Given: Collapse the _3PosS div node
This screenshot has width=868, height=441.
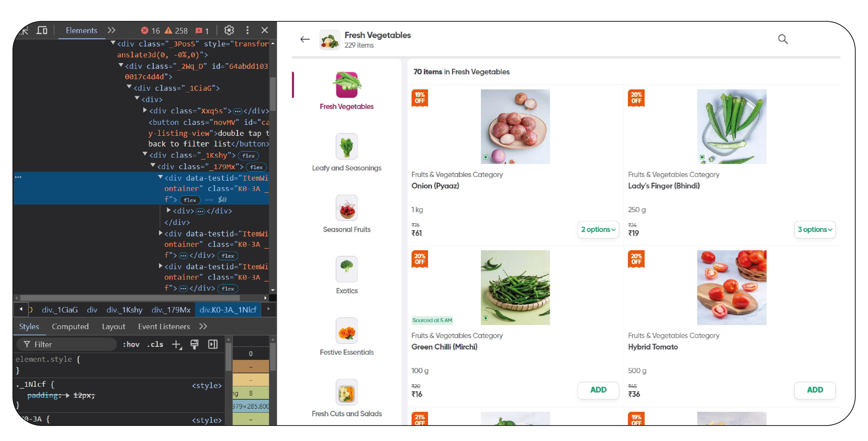Looking at the screenshot, I should [113, 43].
